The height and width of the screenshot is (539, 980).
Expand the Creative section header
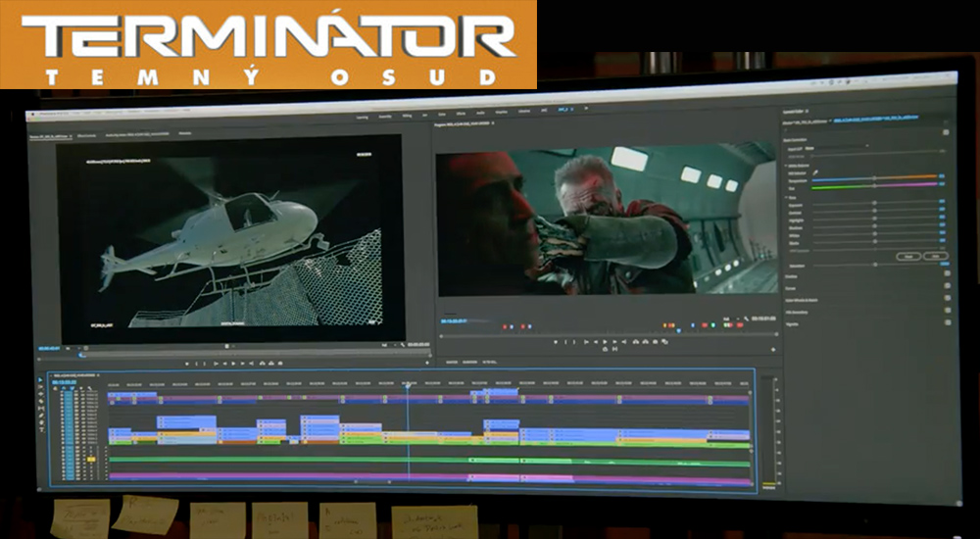pyautogui.click(x=791, y=276)
